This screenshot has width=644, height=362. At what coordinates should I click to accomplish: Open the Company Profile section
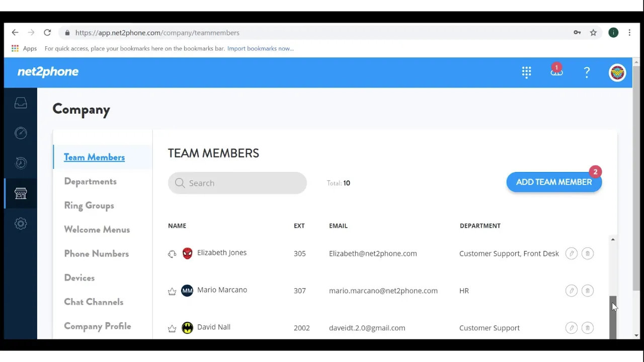(97, 326)
